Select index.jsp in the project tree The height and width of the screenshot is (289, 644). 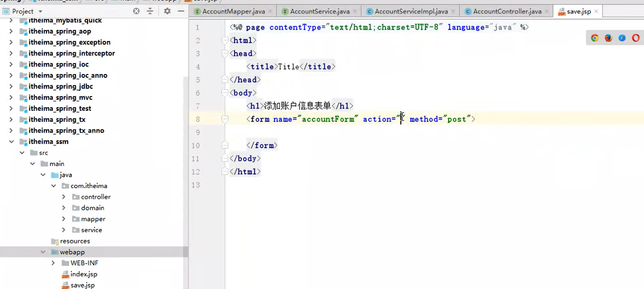click(84, 274)
